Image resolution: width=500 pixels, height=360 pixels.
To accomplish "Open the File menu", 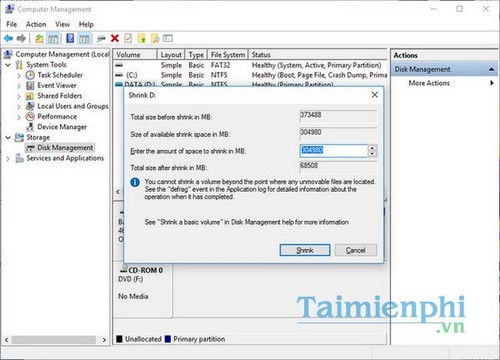I will click(12, 24).
